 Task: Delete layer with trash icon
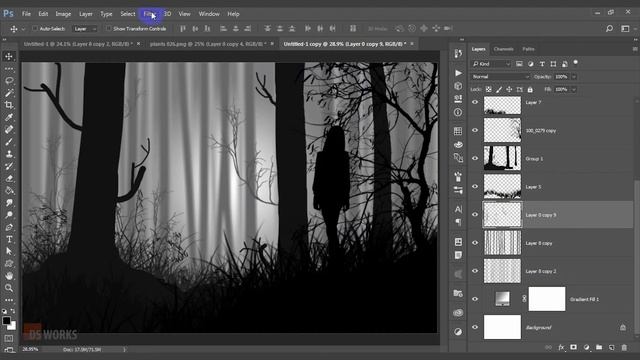tap(624, 347)
